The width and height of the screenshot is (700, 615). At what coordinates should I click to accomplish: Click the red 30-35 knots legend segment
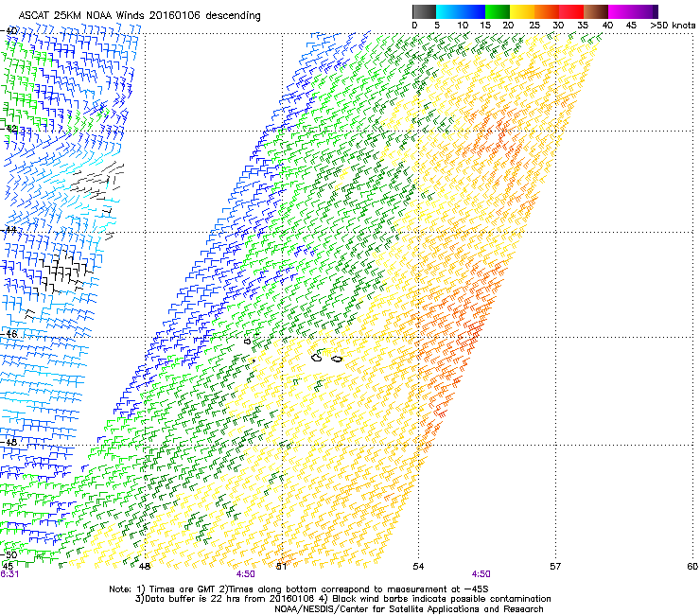pyautogui.click(x=571, y=11)
